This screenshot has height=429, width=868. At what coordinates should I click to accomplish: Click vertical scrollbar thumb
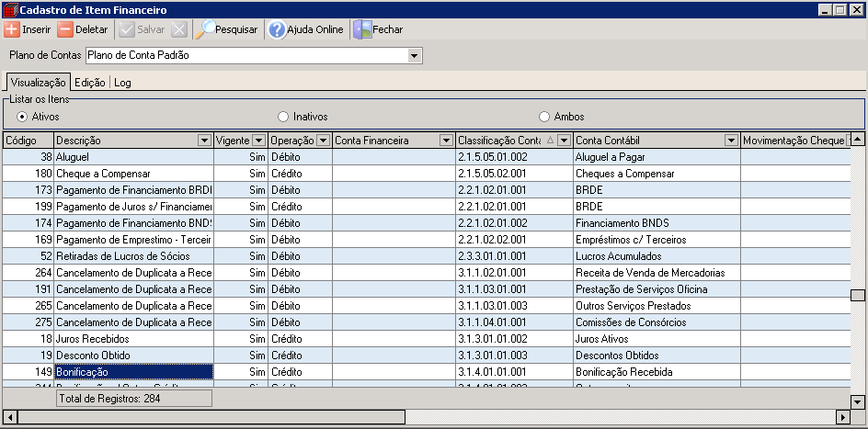pyautogui.click(x=858, y=295)
